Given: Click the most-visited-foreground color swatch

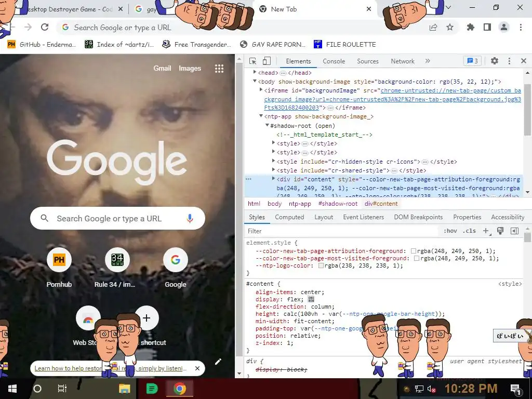Looking at the screenshot, I should [416, 259].
